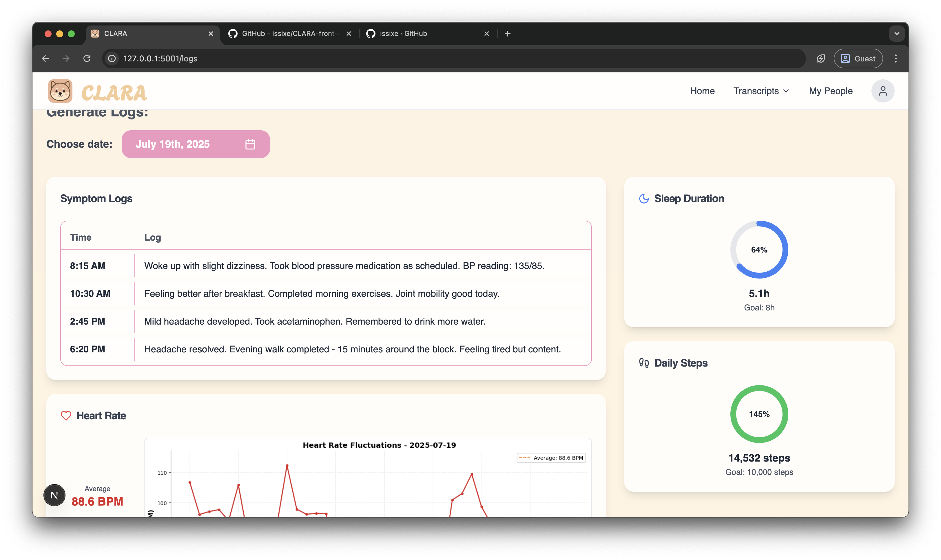
Task: Click the 64% sleep progress ring
Action: [759, 249]
